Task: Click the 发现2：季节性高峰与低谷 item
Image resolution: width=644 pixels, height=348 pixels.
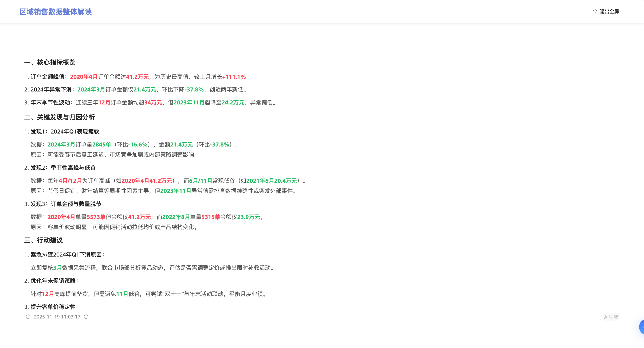Action: coord(63,168)
